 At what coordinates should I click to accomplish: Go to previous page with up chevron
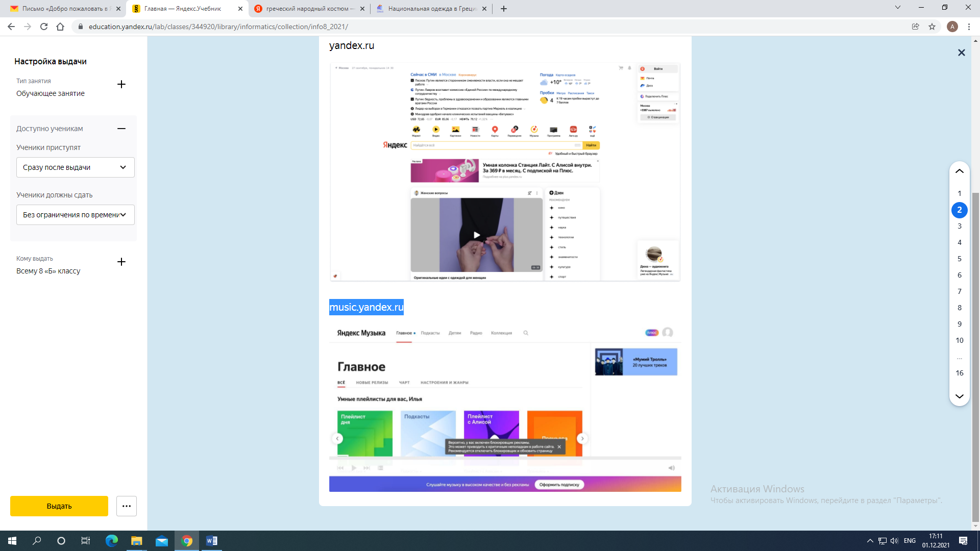click(960, 171)
